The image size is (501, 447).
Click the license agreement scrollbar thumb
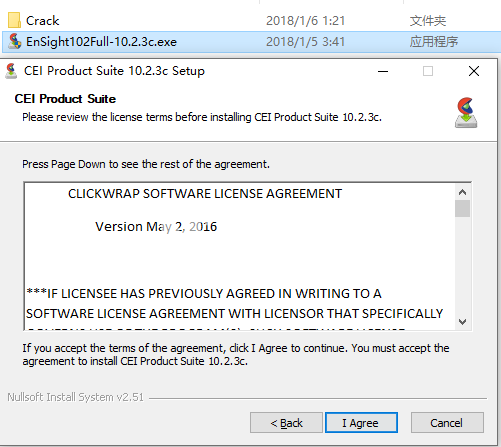coord(462,208)
